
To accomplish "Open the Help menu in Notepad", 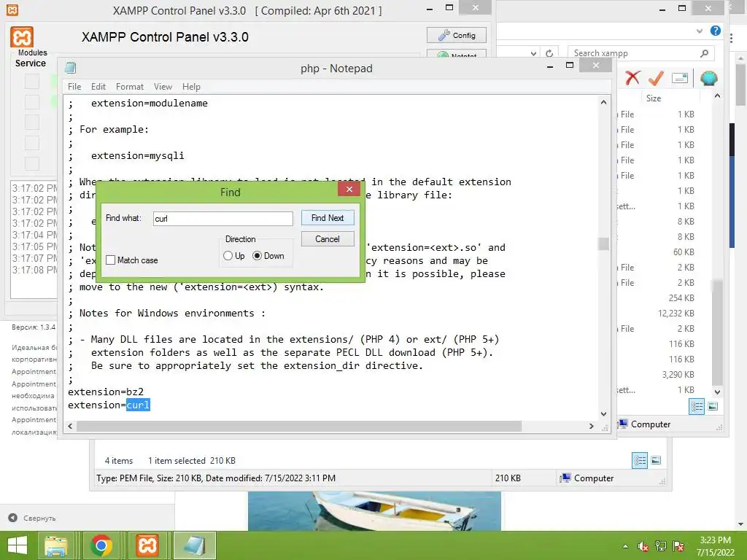I will tap(191, 87).
